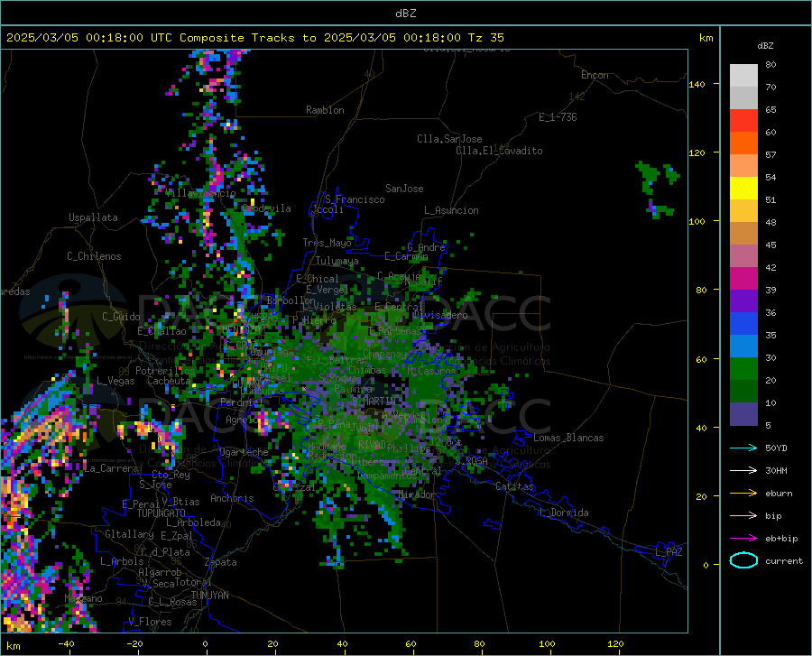Click the 100 km tick on right axis
This screenshot has height=656, width=812.
(x=697, y=221)
